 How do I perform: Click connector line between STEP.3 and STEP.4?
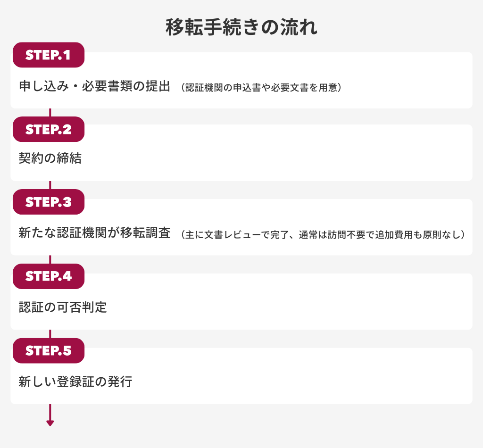pyautogui.click(x=50, y=259)
